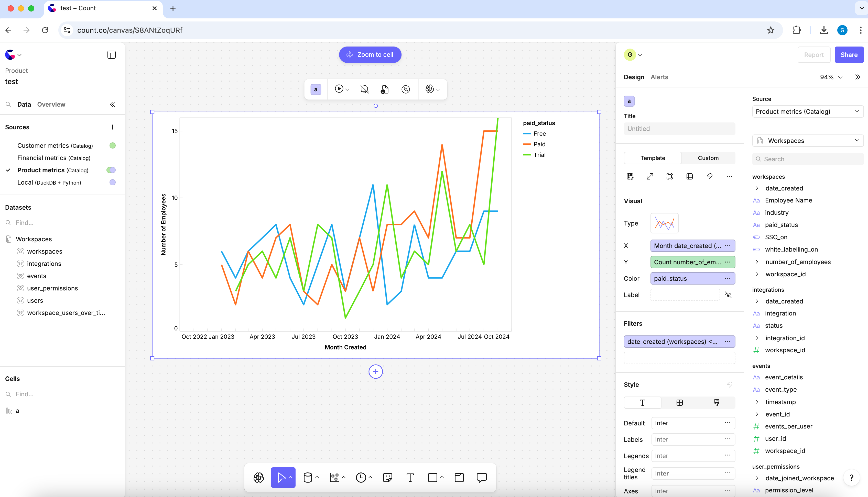Toggle the Label visibility eye icon

pos(728,295)
